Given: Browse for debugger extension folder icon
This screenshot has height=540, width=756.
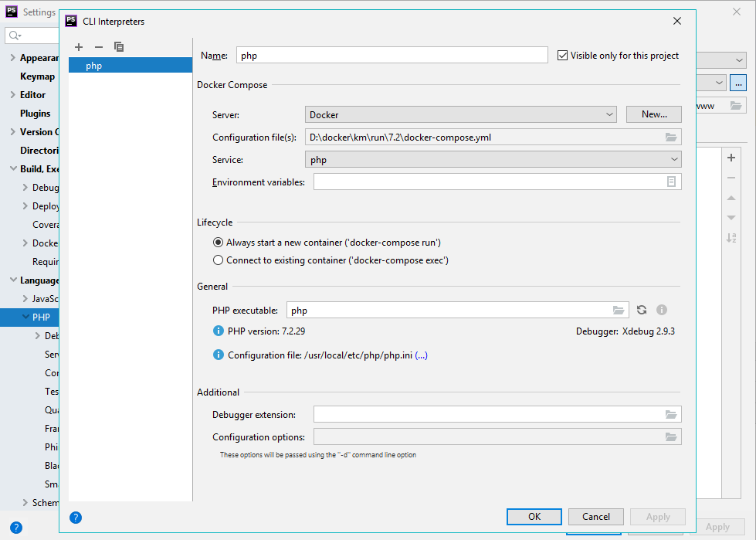Looking at the screenshot, I should [671, 415].
